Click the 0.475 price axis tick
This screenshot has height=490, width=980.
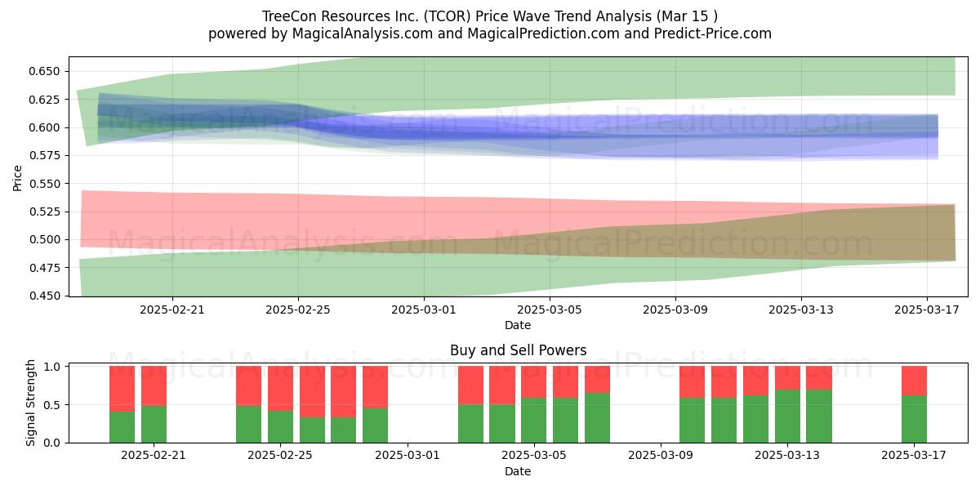46,268
